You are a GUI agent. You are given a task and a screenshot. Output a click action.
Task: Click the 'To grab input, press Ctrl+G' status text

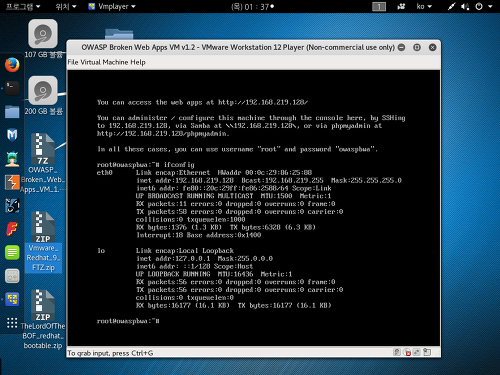110,353
